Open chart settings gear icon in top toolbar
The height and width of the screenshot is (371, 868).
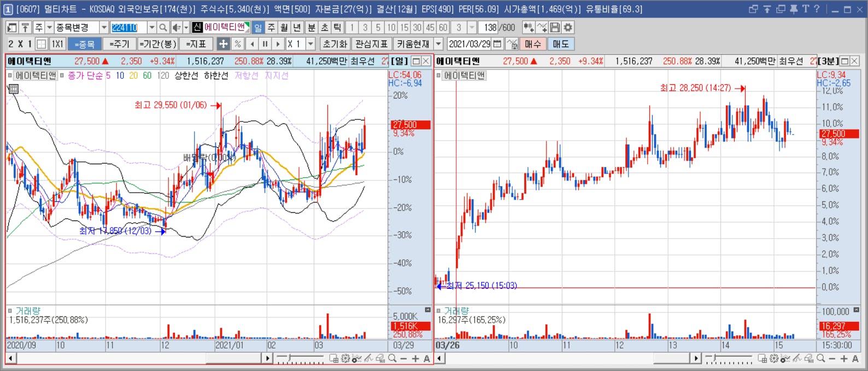point(568,27)
